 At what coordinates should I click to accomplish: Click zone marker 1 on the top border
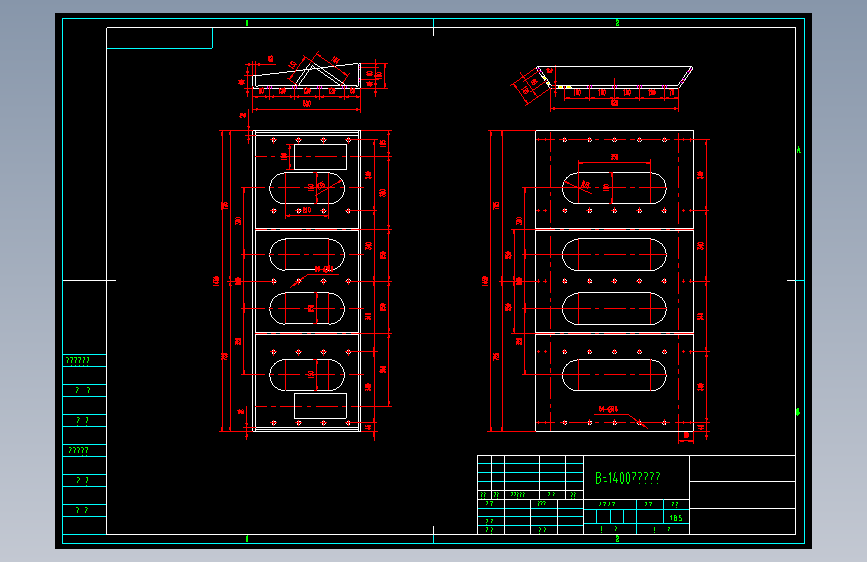coord(247,23)
